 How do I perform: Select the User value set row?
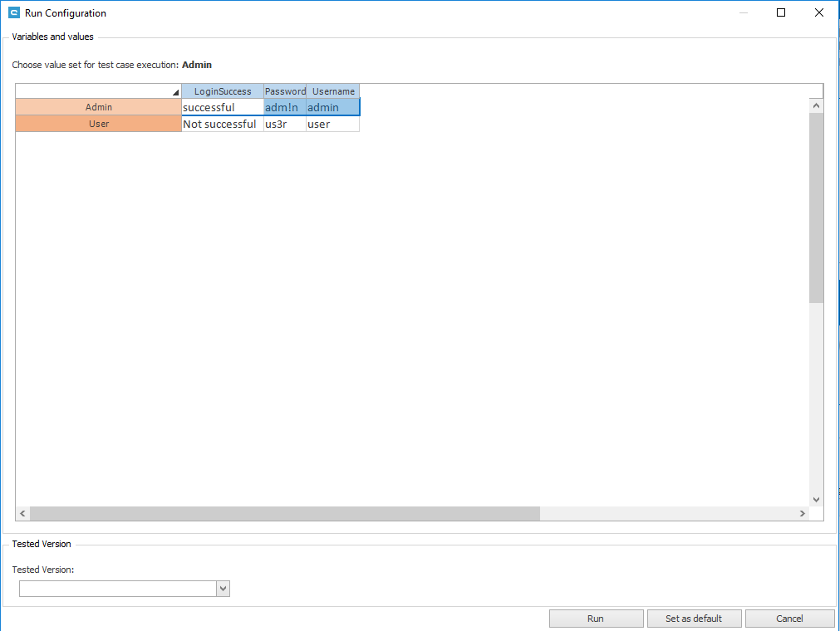click(x=99, y=124)
